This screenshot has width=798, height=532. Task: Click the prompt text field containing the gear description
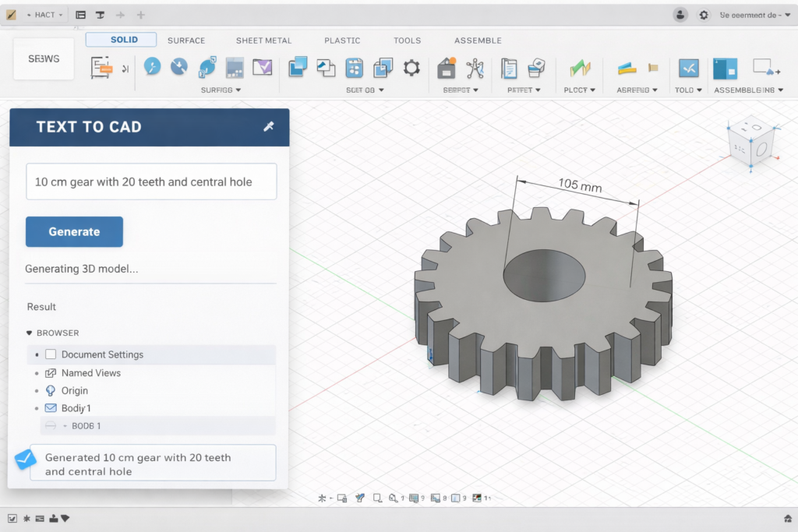[x=150, y=181]
